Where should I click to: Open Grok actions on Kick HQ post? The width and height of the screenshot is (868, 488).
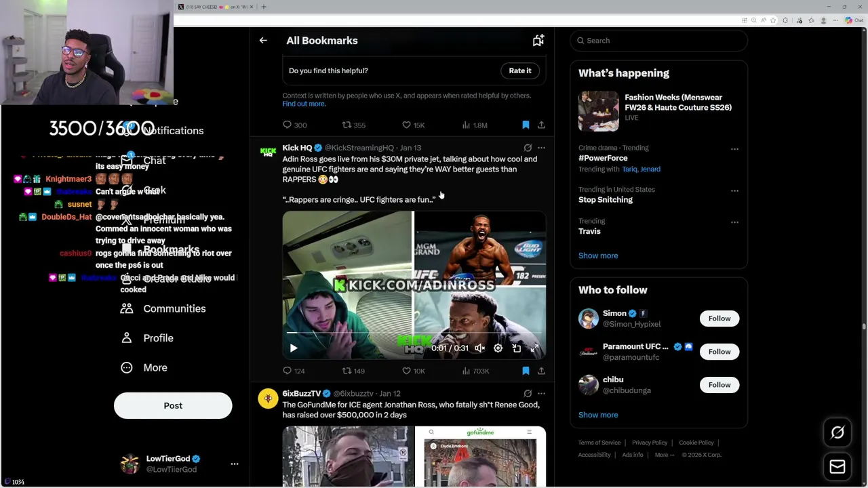click(x=528, y=148)
